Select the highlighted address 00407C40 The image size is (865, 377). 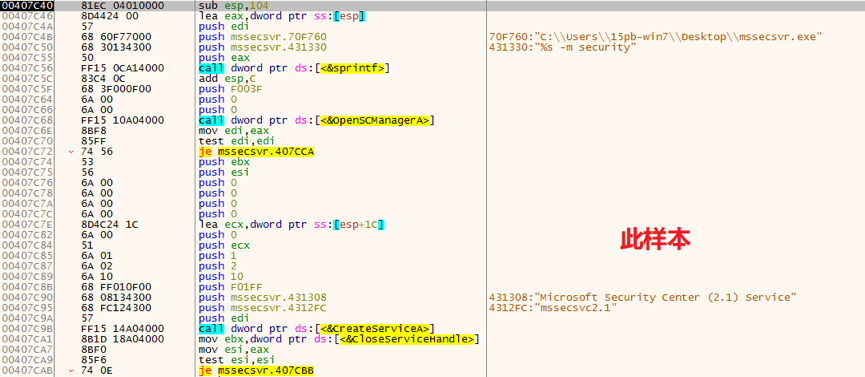tap(26, 6)
